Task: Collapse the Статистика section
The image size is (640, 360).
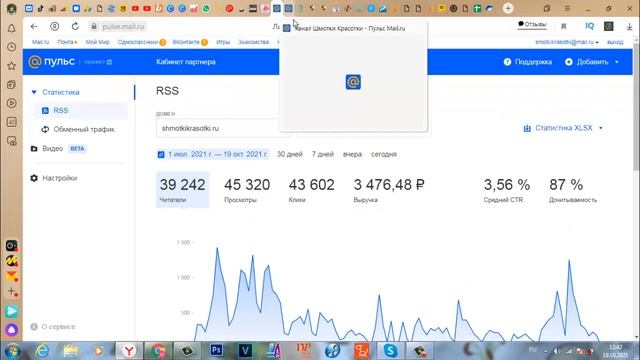Action: pos(34,92)
